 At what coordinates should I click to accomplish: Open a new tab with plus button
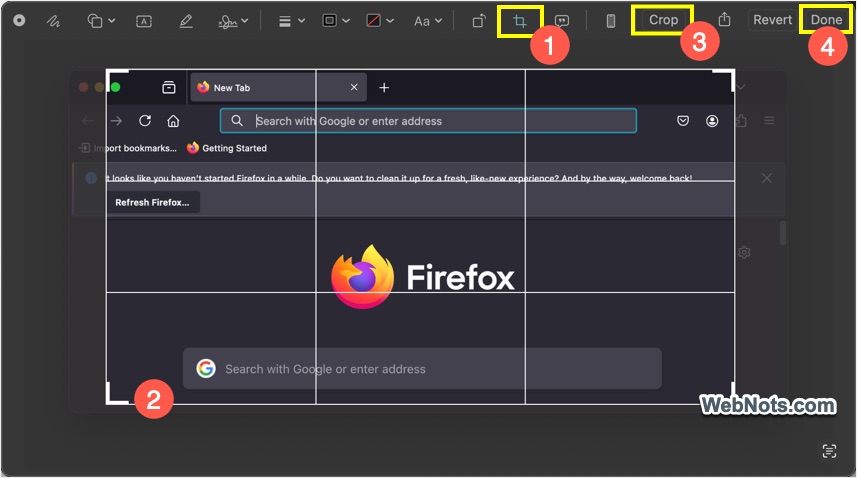[x=384, y=87]
